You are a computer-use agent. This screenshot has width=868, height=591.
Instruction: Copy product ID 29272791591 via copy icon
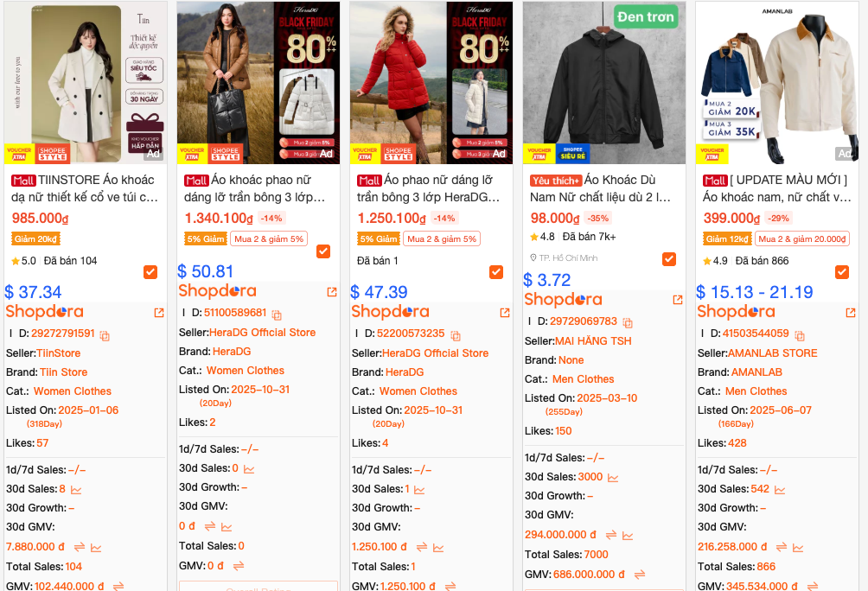point(105,335)
